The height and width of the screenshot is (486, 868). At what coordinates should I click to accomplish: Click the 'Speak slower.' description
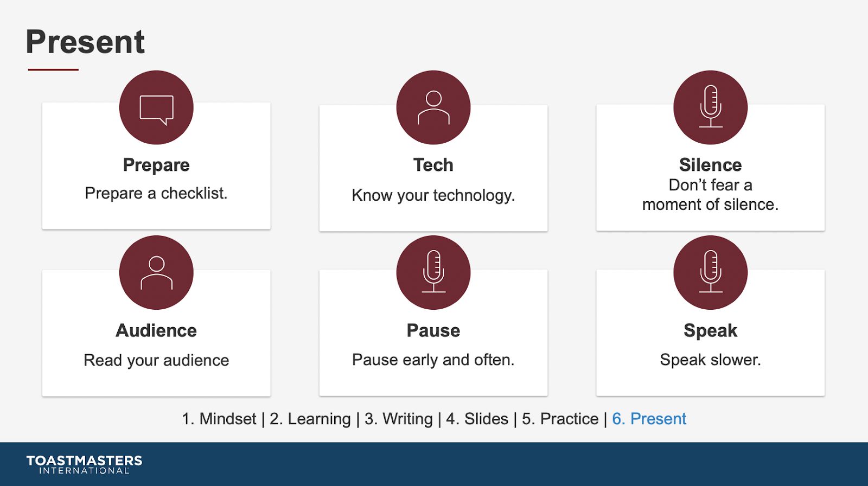(710, 360)
